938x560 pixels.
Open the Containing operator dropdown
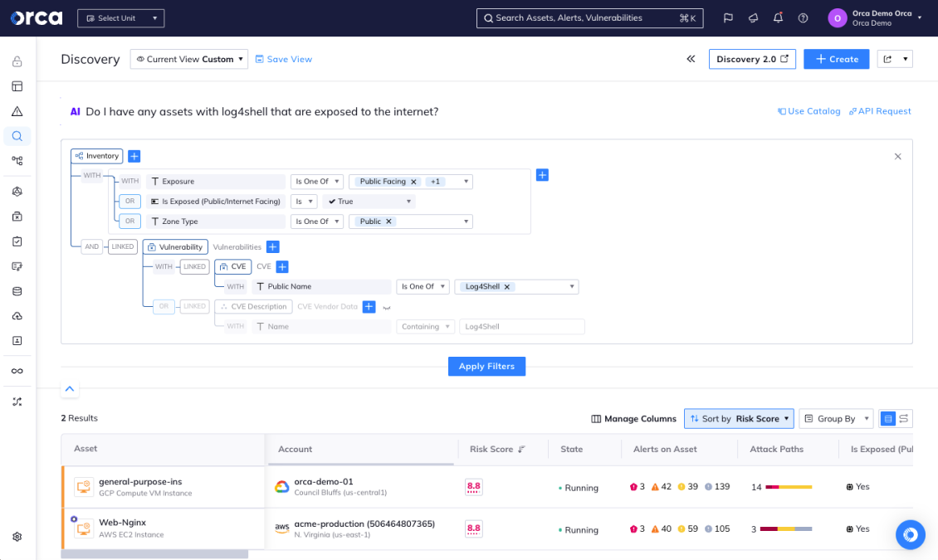point(425,327)
